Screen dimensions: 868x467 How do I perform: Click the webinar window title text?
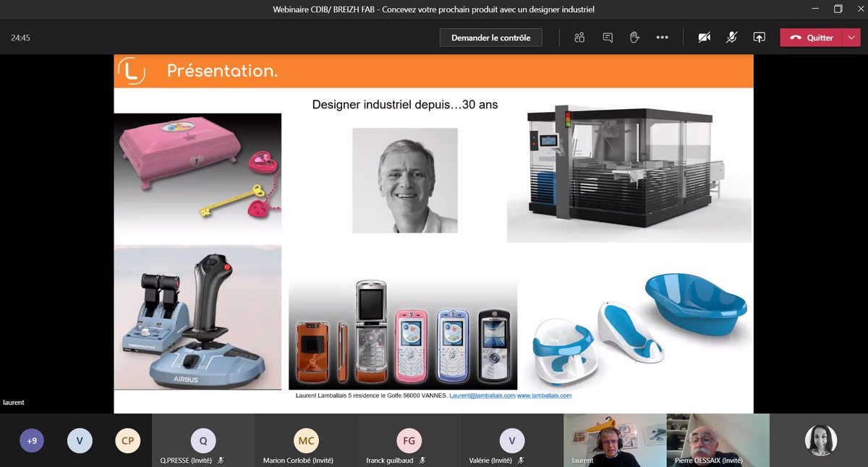(x=434, y=9)
